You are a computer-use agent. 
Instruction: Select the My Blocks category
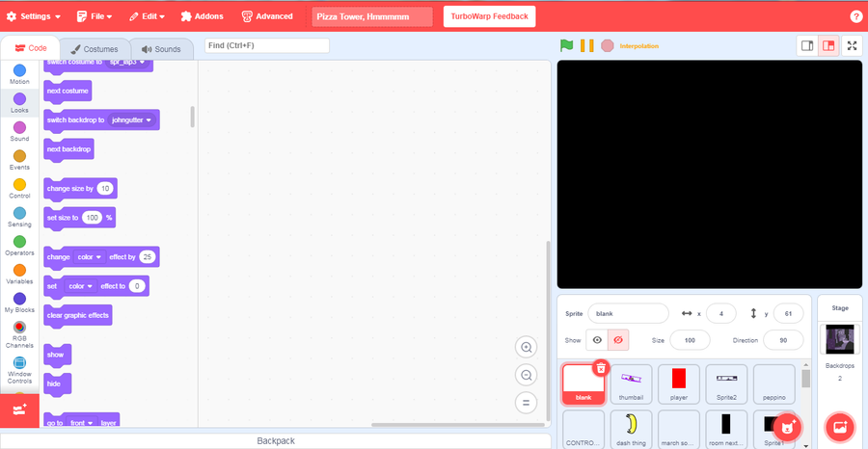[19, 303]
